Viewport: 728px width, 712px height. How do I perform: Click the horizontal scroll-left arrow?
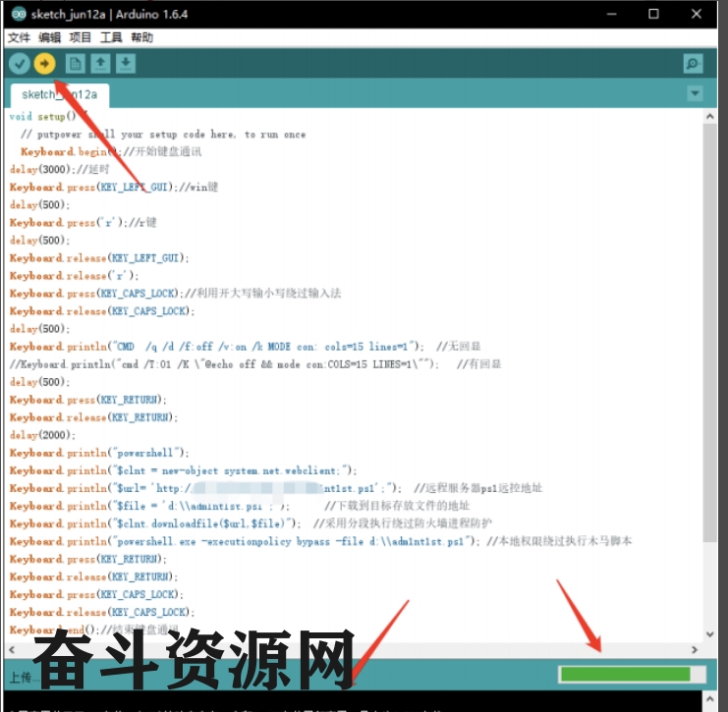[x=12, y=650]
